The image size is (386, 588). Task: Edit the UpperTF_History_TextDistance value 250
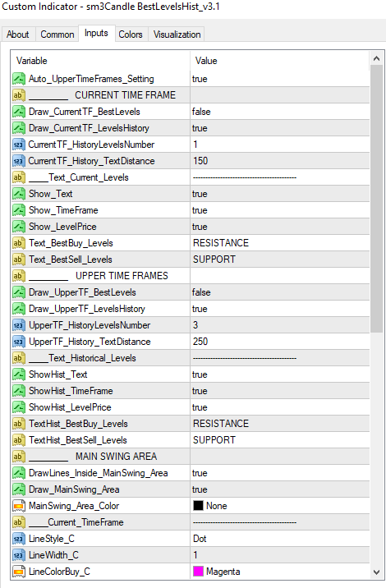(279, 342)
